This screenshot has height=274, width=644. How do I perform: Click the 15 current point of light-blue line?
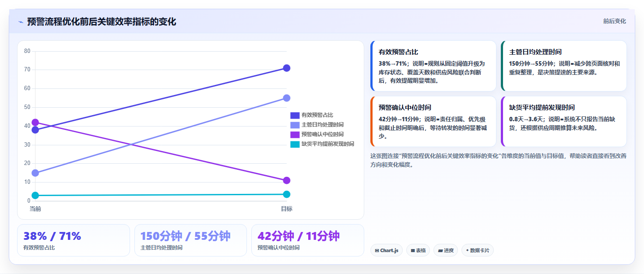(35, 173)
